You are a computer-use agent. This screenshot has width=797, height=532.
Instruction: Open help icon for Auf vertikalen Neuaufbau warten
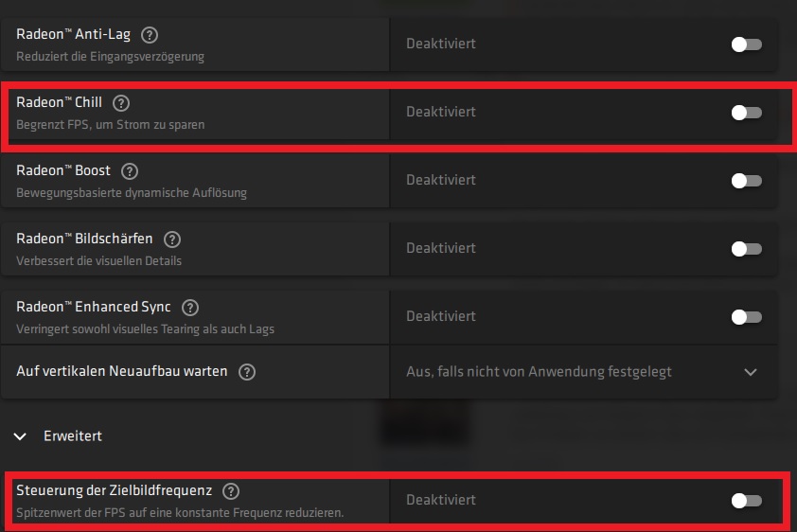click(x=247, y=372)
